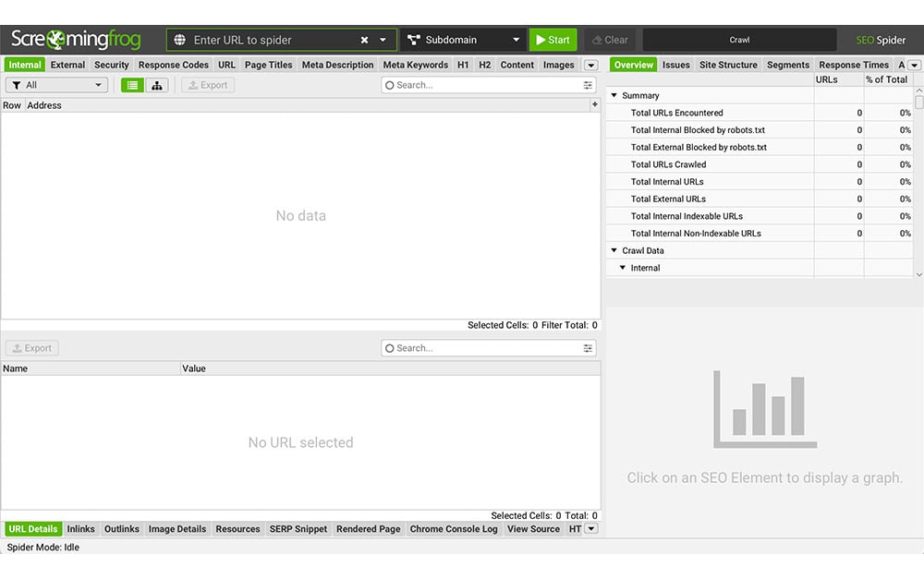Clear the URL field using the X icon
This screenshot has height=579, width=924.
click(x=366, y=39)
